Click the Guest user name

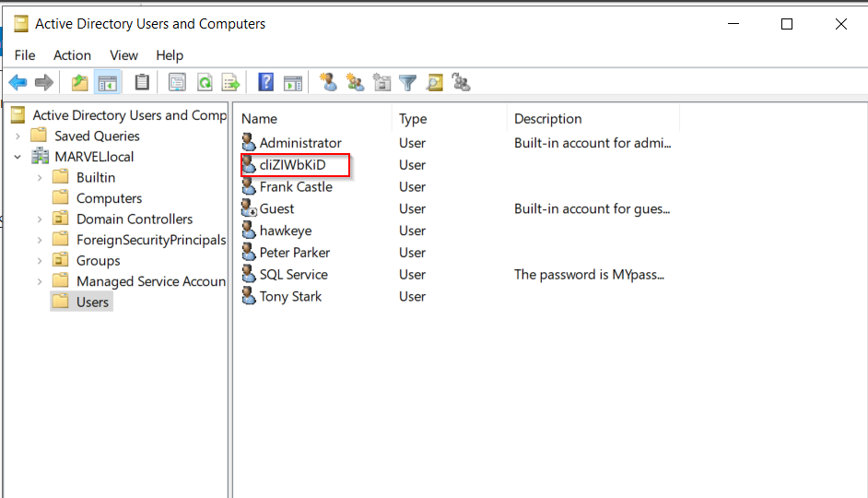click(x=276, y=208)
